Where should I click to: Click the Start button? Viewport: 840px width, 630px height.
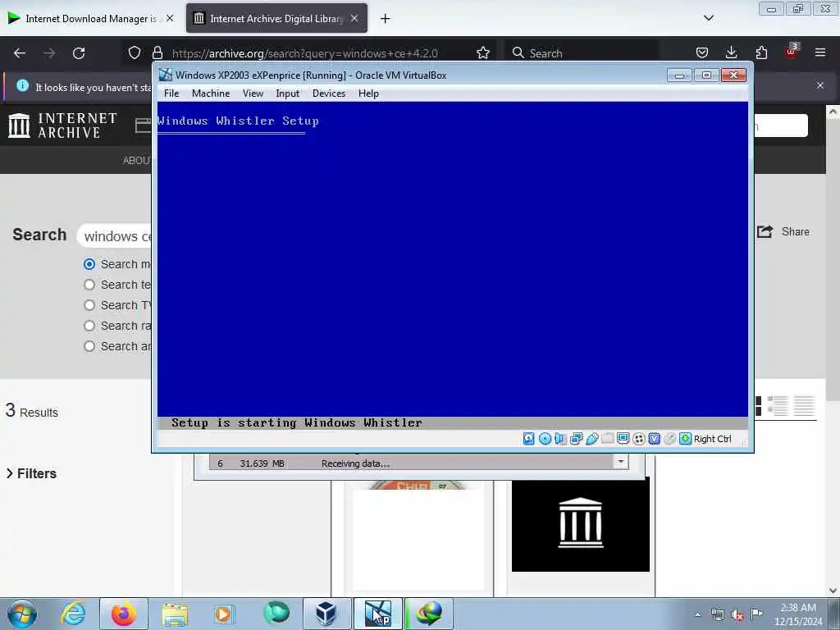coord(22,614)
